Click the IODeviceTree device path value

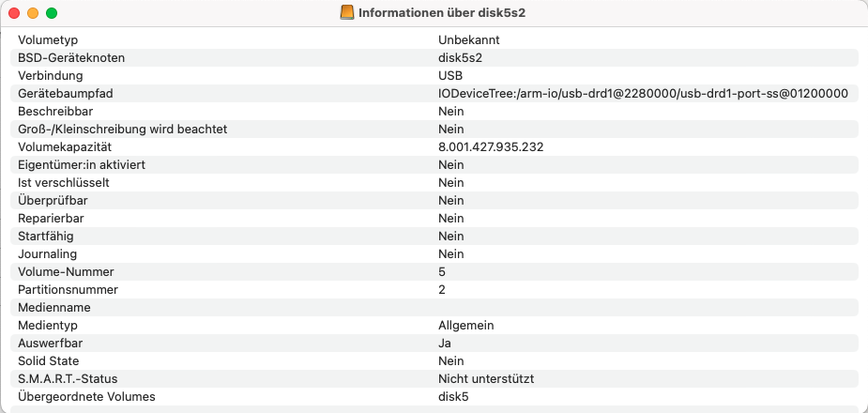[643, 93]
